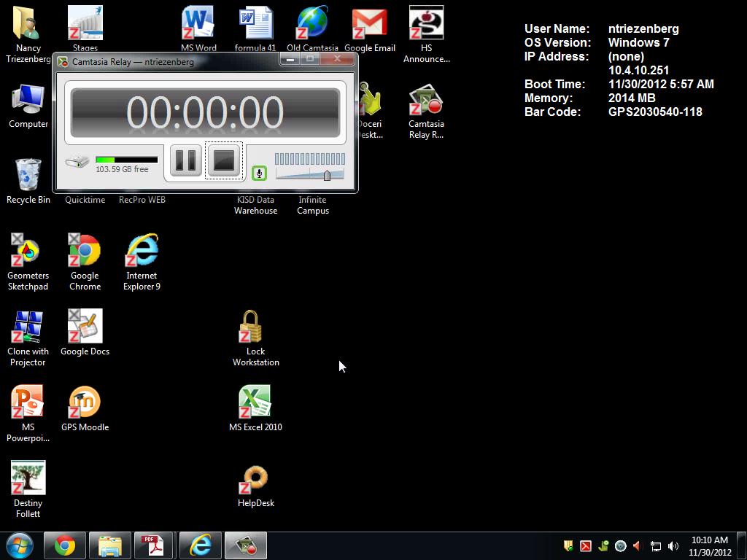Open the Recycle Bin

click(x=28, y=182)
